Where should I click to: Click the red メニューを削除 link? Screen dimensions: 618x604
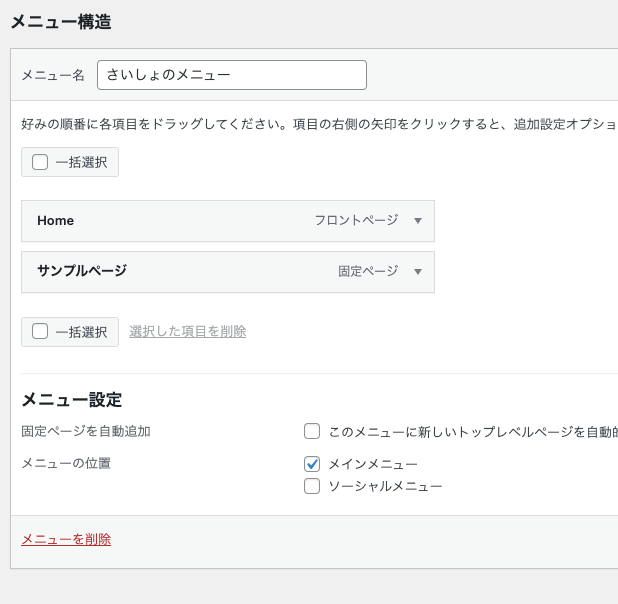point(66,540)
